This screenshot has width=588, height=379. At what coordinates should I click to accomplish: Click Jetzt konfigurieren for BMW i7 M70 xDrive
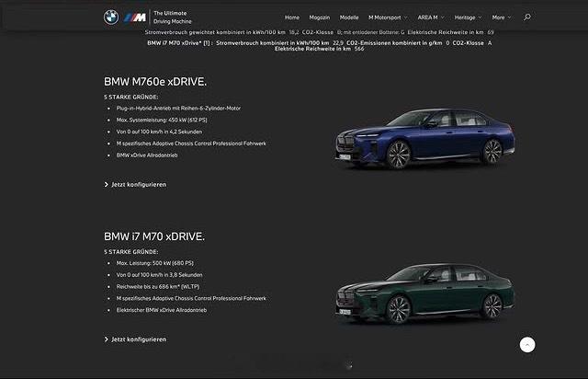[139, 339]
